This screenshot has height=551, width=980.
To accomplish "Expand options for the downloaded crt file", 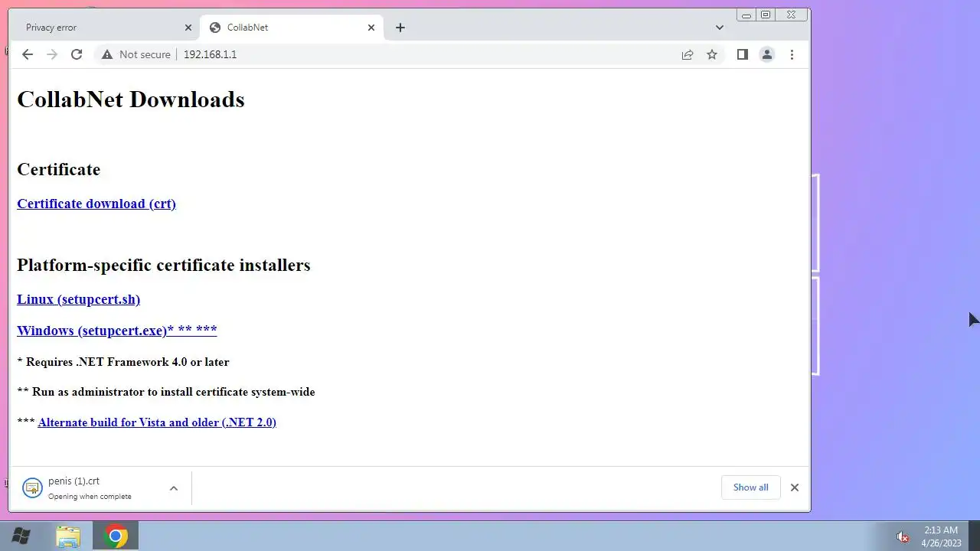I will [x=174, y=488].
